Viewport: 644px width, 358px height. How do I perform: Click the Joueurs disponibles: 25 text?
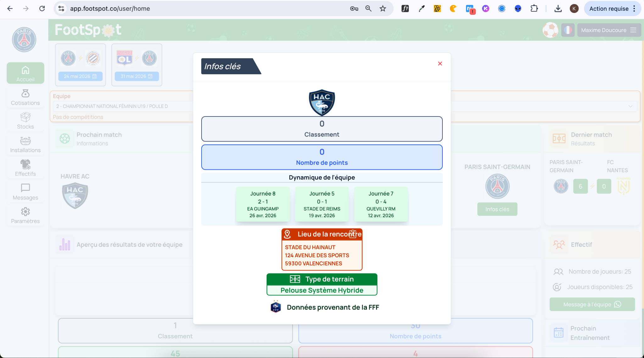point(600,287)
